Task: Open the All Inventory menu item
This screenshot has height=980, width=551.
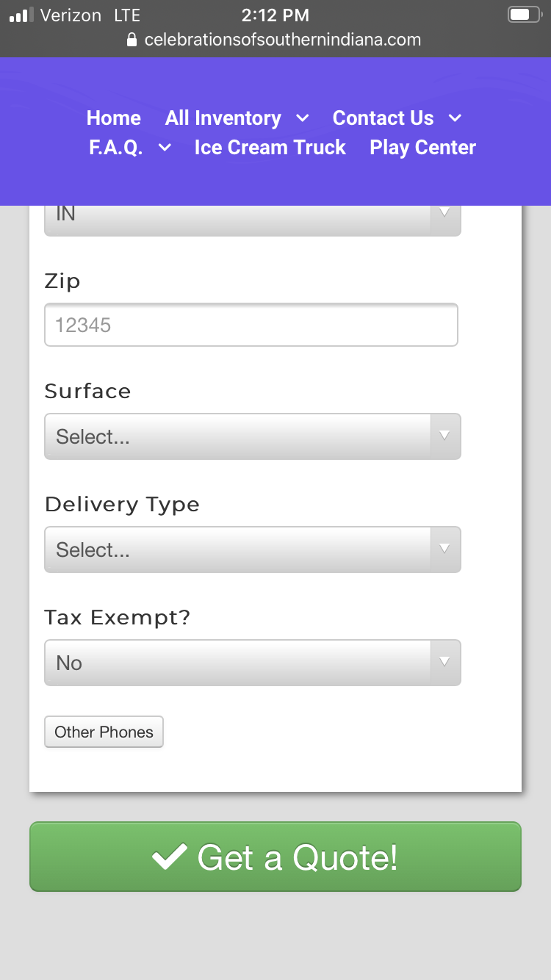Action: tap(223, 118)
